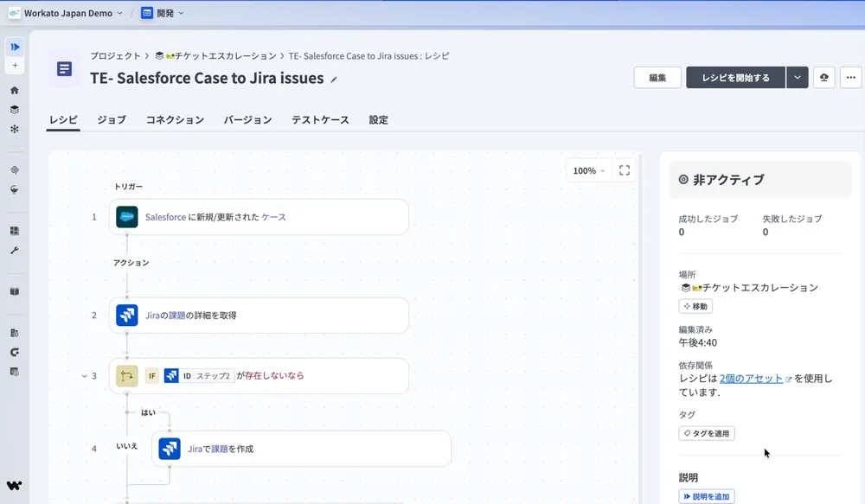Click the はい branch label
This screenshot has height=504, width=865.
point(149,412)
